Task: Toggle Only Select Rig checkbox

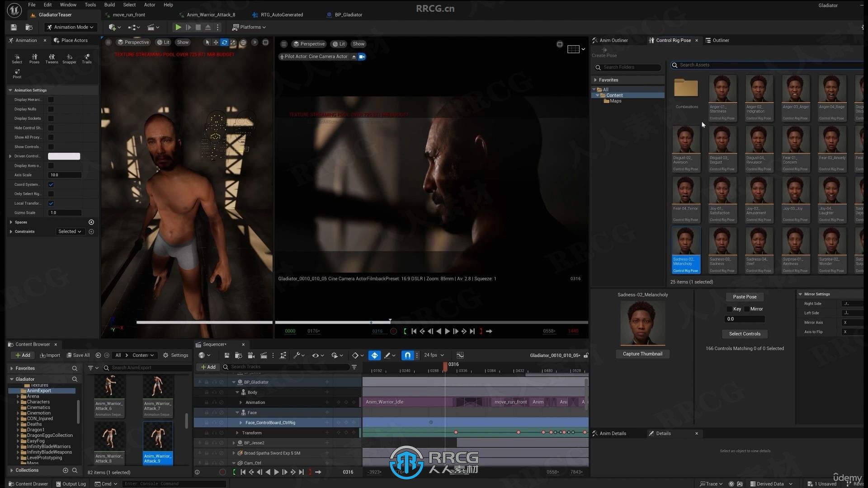Action: 51,194
